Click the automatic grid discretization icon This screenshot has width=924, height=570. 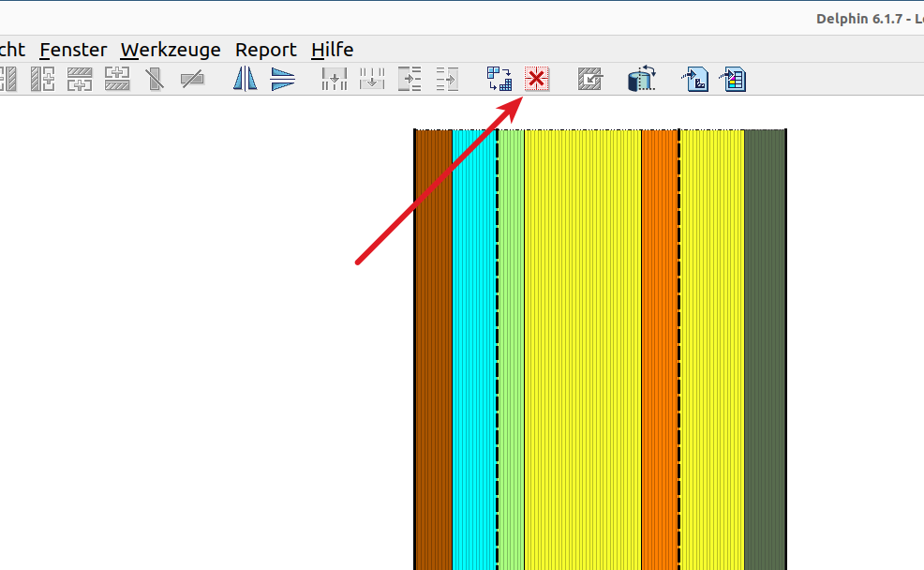click(x=499, y=79)
